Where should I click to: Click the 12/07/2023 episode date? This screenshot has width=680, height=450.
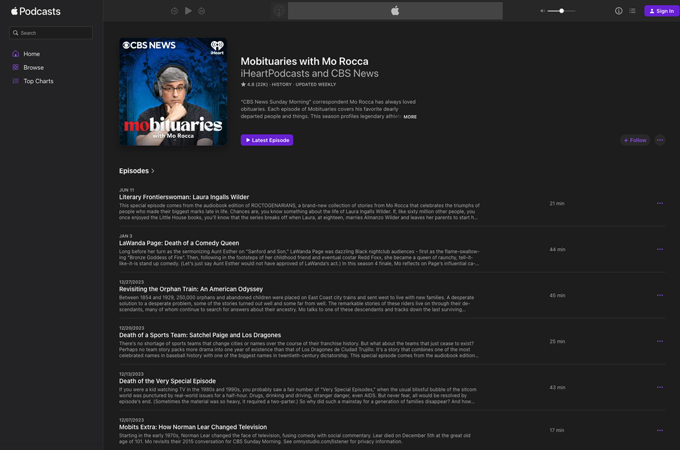click(x=131, y=420)
